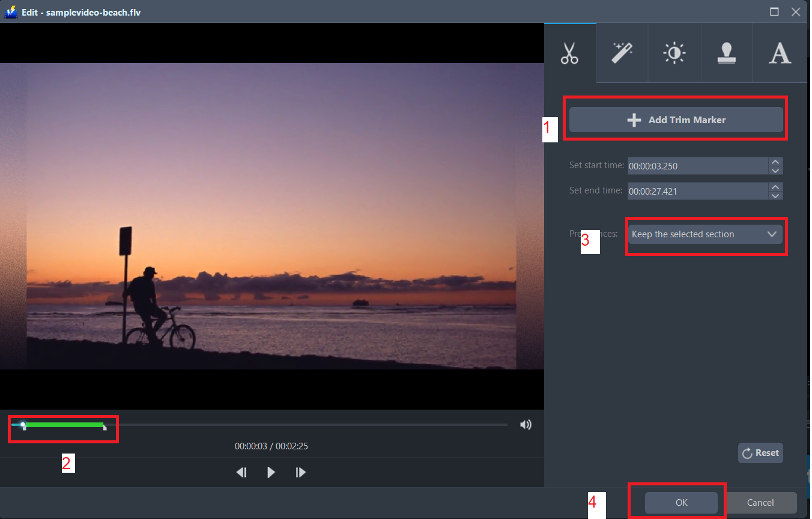Open the Preferences dropdown for trim sections
Image resolution: width=812 pixels, height=519 pixels.
click(x=706, y=234)
